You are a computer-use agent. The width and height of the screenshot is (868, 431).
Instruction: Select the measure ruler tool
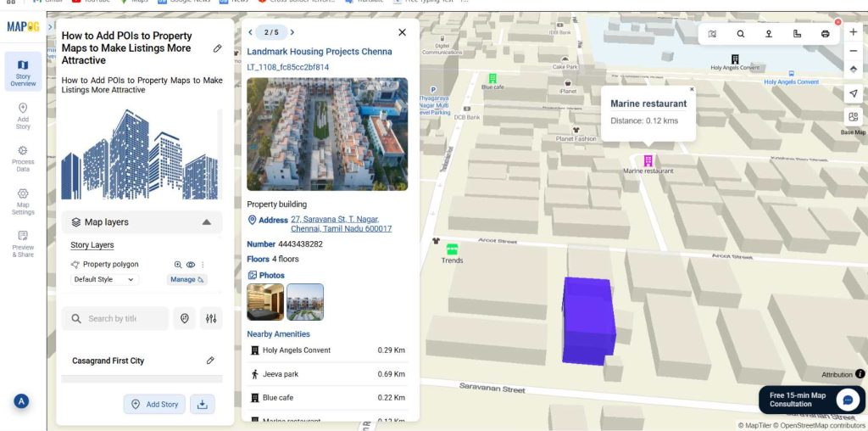797,34
